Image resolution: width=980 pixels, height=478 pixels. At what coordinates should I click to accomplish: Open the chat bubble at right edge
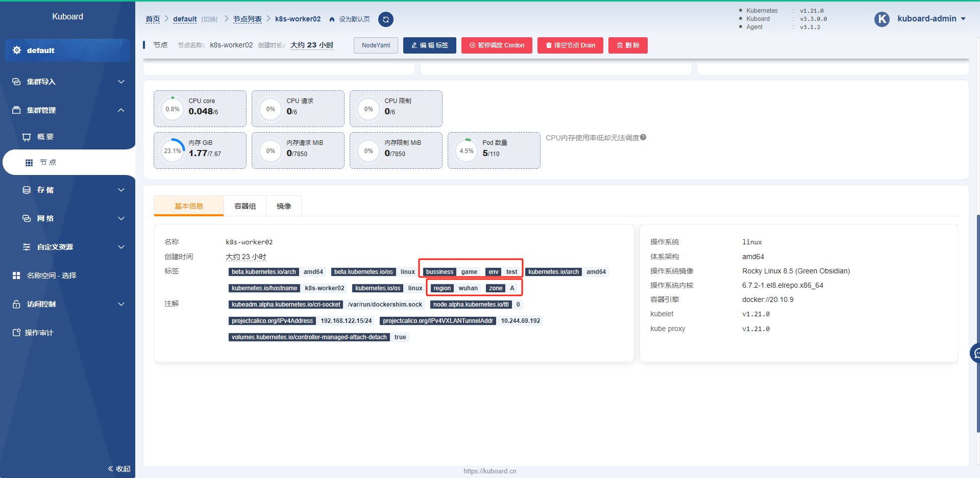click(975, 353)
